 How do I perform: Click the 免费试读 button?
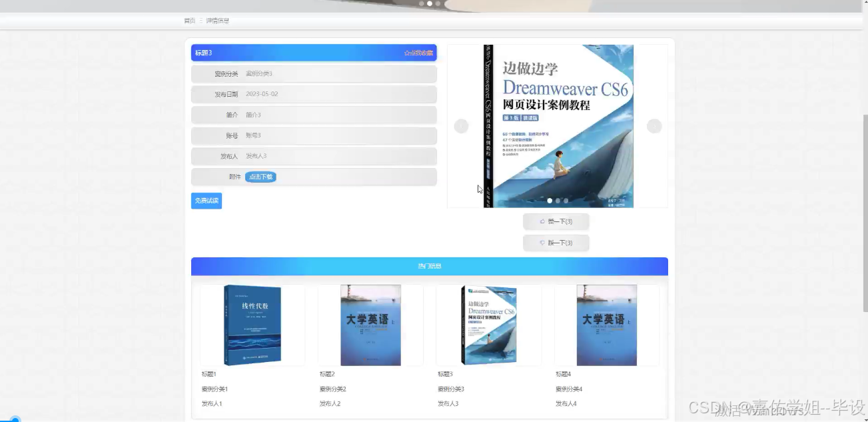[207, 201]
